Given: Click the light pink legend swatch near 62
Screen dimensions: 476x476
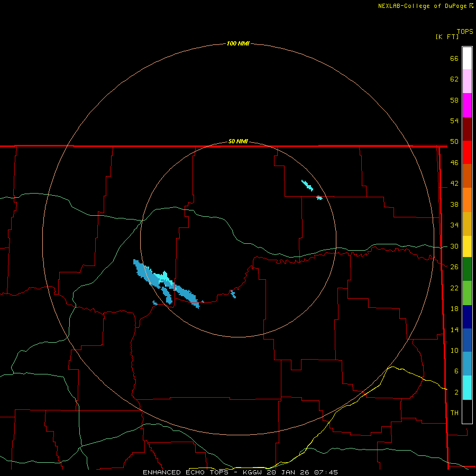Looking at the screenshot, I should click(467, 81).
